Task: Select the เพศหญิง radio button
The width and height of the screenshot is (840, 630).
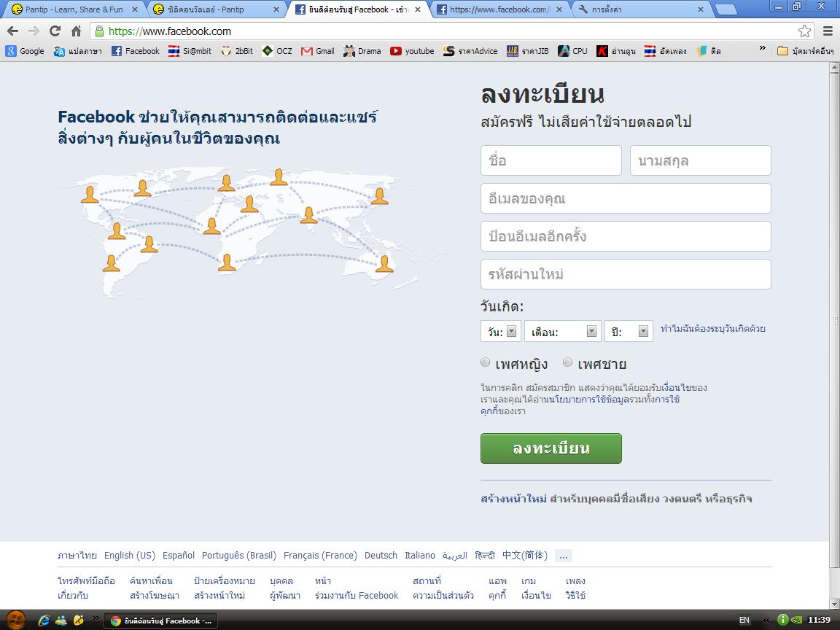Action: (486, 362)
